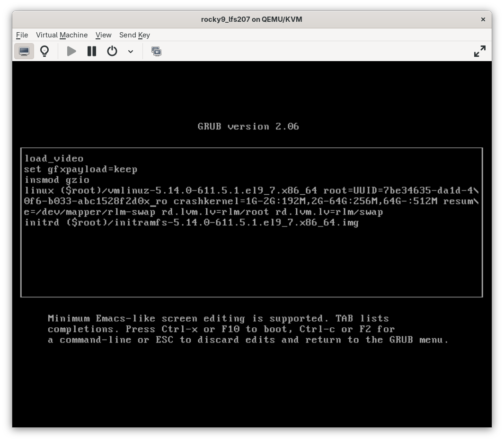The height and width of the screenshot is (441, 504).
Task: Pause the virtual machine
Action: coord(91,51)
